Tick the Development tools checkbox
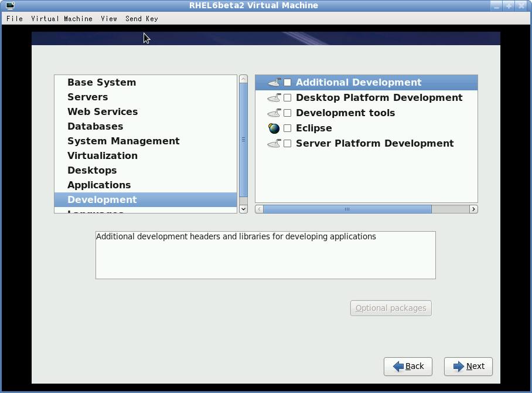The height and width of the screenshot is (393, 532). [x=287, y=113]
